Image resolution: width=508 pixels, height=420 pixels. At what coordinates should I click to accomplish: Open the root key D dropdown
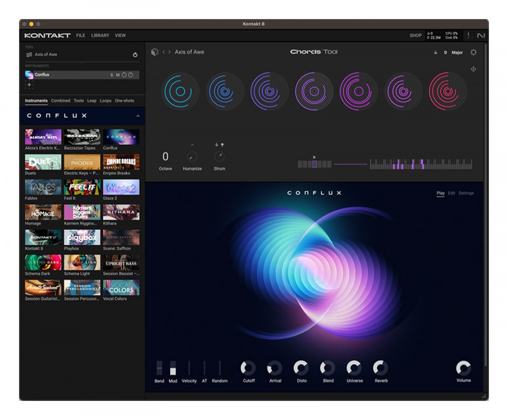pyautogui.click(x=445, y=53)
